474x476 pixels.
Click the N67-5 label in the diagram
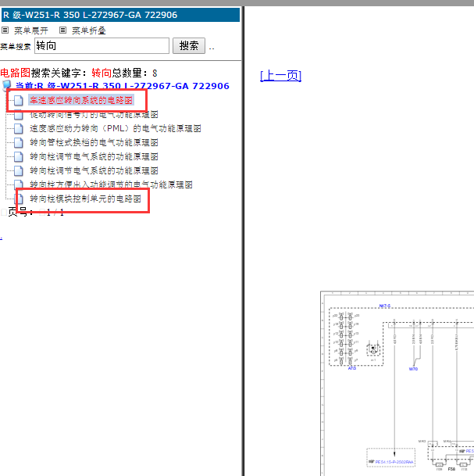(x=384, y=306)
